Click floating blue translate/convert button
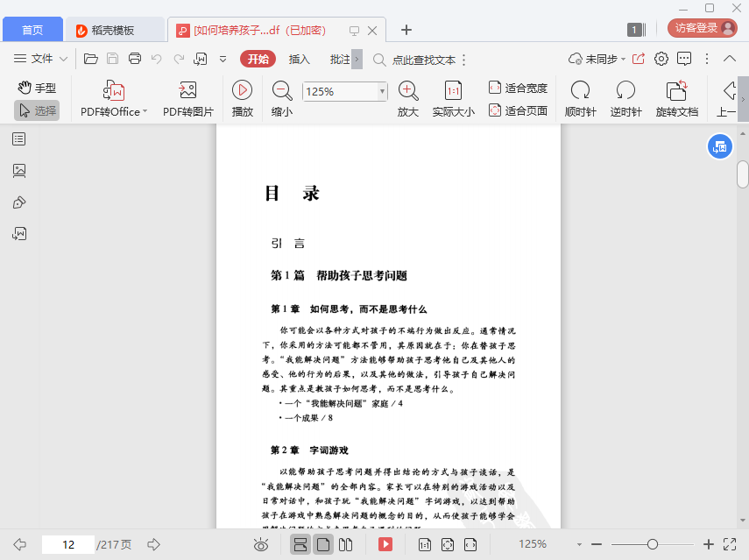 click(719, 146)
